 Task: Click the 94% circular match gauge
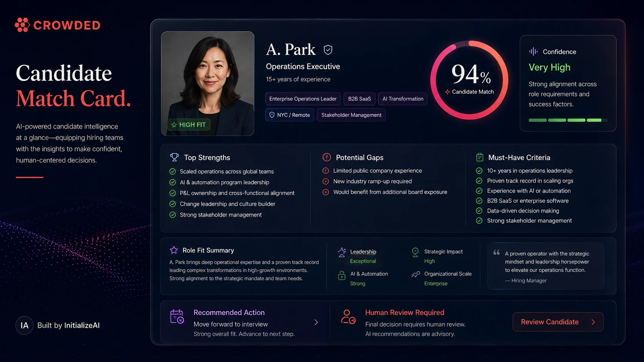[470, 80]
